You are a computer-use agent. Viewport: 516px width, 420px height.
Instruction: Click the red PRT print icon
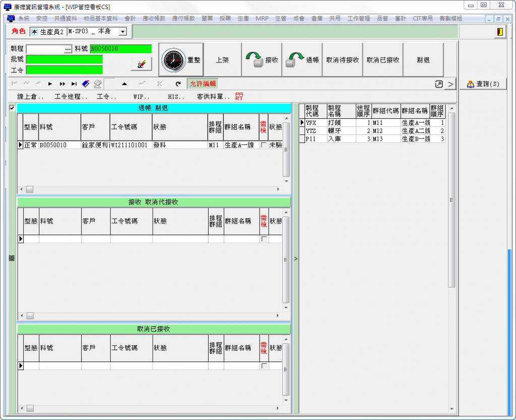[239, 96]
